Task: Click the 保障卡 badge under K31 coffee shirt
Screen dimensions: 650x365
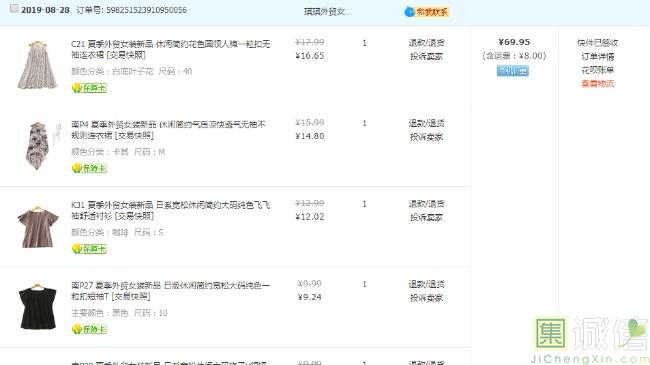Action: point(90,249)
